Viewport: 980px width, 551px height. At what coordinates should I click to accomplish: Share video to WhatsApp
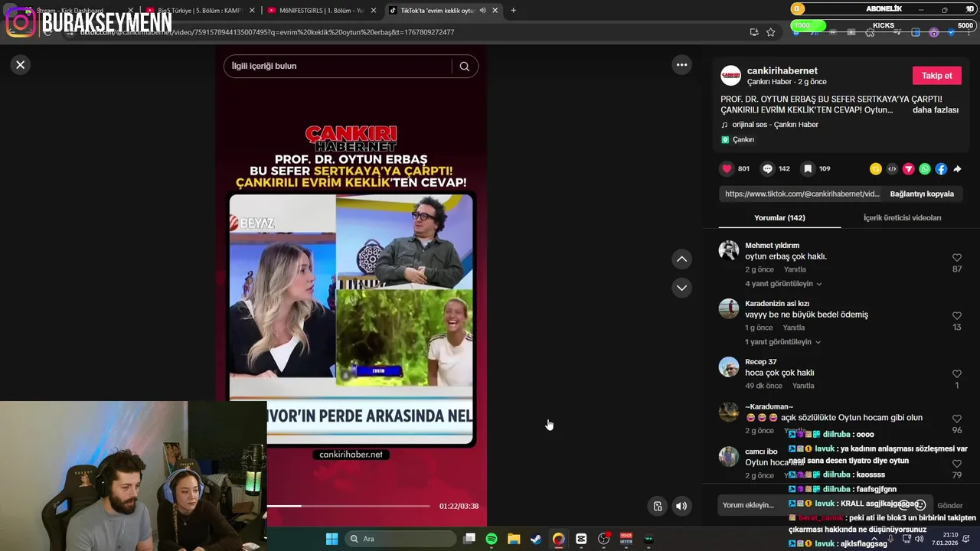(925, 169)
